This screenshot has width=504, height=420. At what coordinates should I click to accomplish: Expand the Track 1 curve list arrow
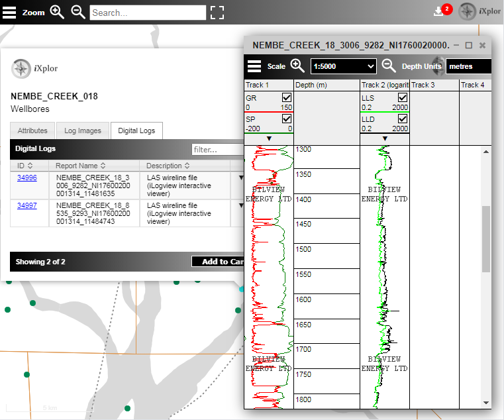click(269, 138)
